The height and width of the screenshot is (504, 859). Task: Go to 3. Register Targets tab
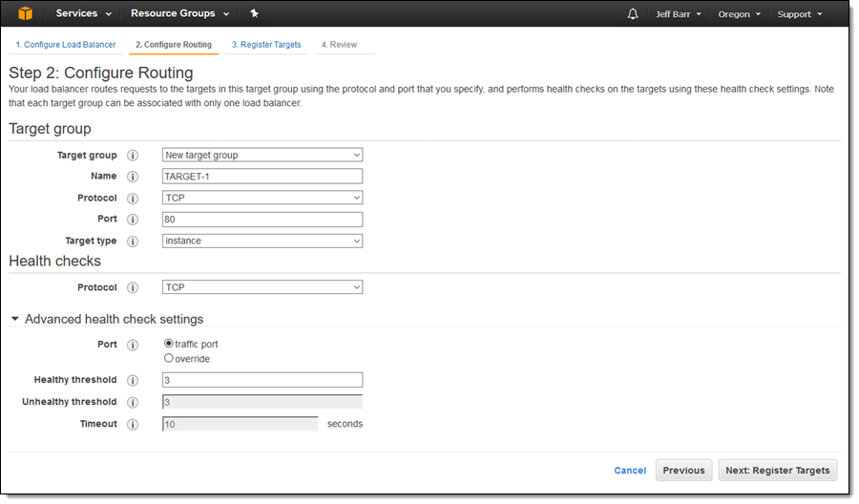tap(266, 45)
